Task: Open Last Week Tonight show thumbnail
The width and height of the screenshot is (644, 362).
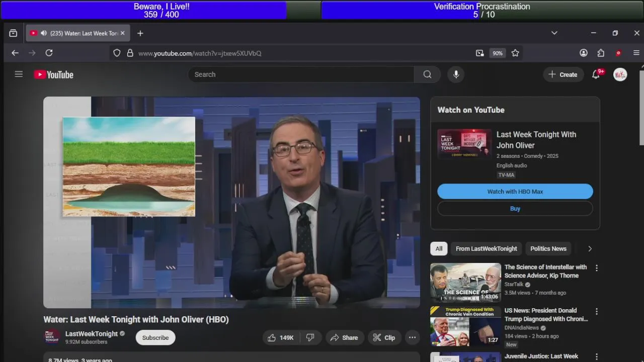Action: 464,143
